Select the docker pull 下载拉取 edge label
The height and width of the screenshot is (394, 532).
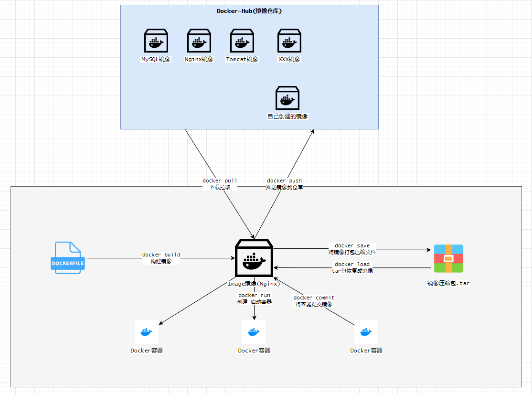click(220, 184)
